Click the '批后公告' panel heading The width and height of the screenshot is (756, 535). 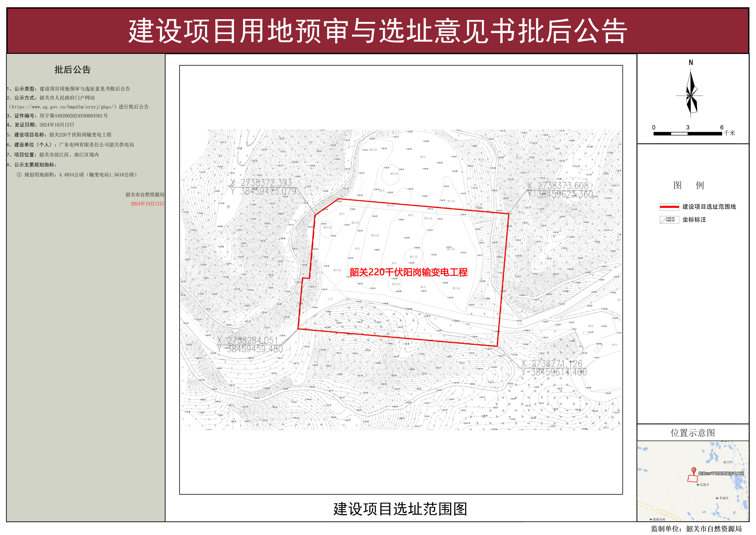coord(73,70)
